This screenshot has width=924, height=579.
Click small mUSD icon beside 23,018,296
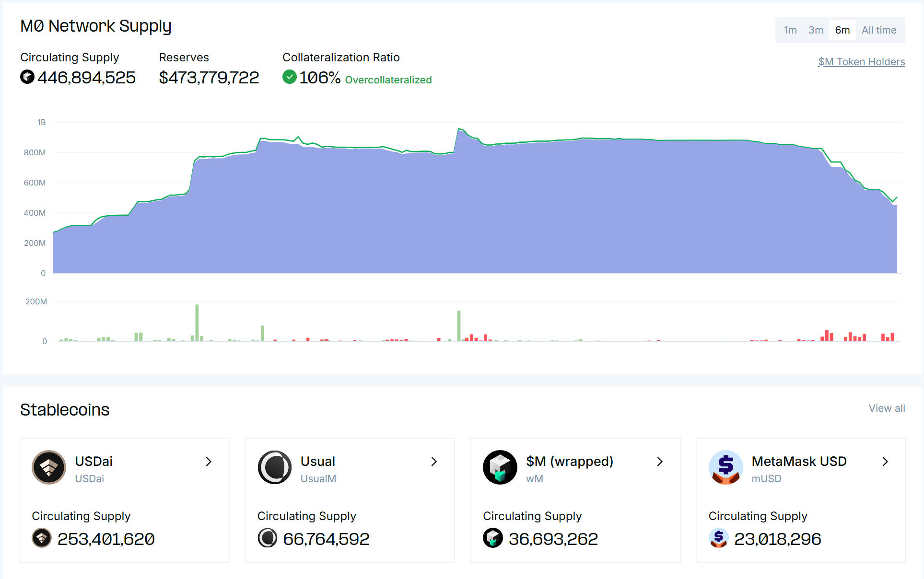click(718, 538)
